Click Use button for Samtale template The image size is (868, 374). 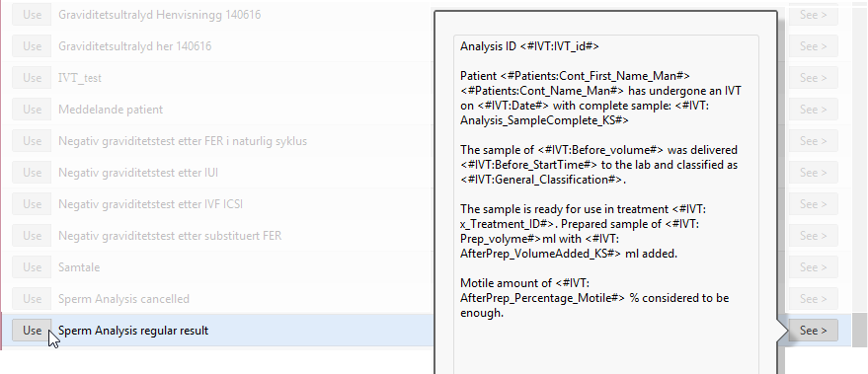(x=32, y=267)
